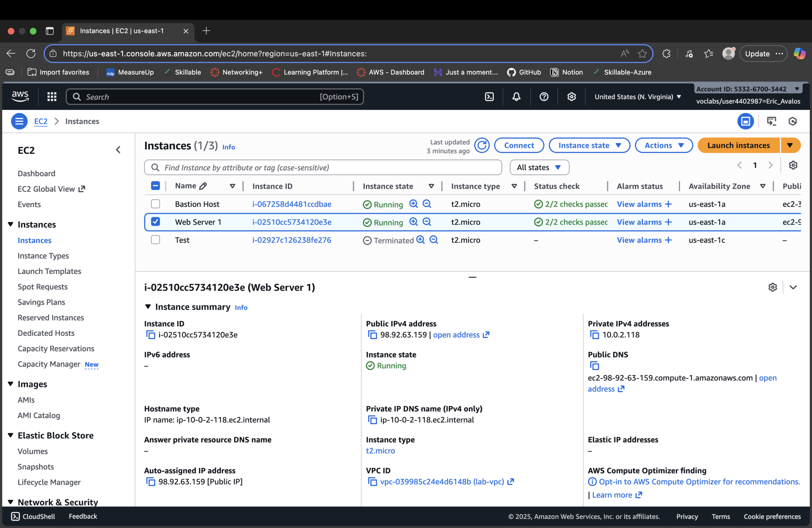Screen dimensions: 812x528
Task: Copy the Public IPv4 address with the copy icon
Action: point(372,335)
